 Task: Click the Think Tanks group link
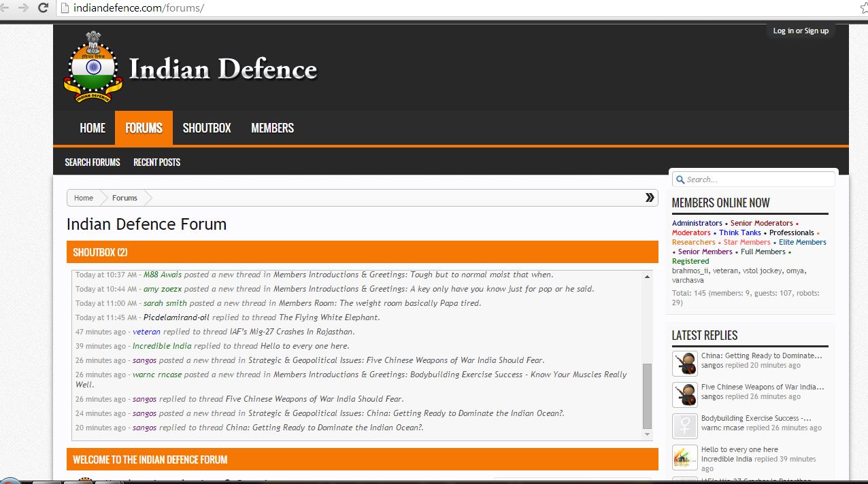point(740,232)
